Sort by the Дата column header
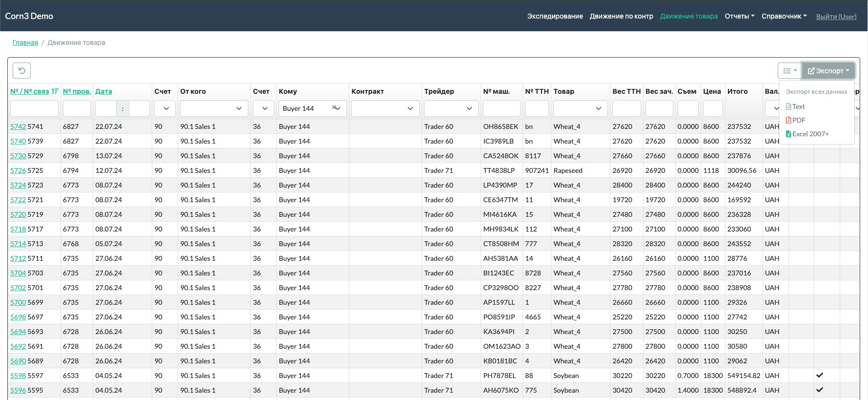 (x=103, y=91)
